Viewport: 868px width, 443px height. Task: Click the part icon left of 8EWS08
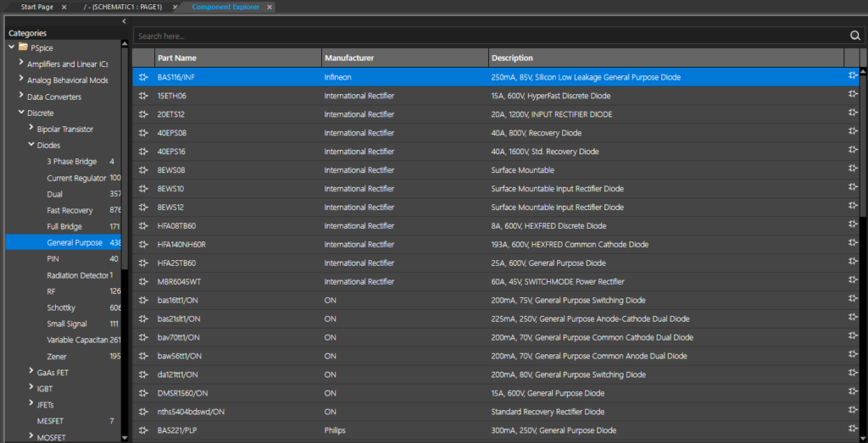(143, 170)
